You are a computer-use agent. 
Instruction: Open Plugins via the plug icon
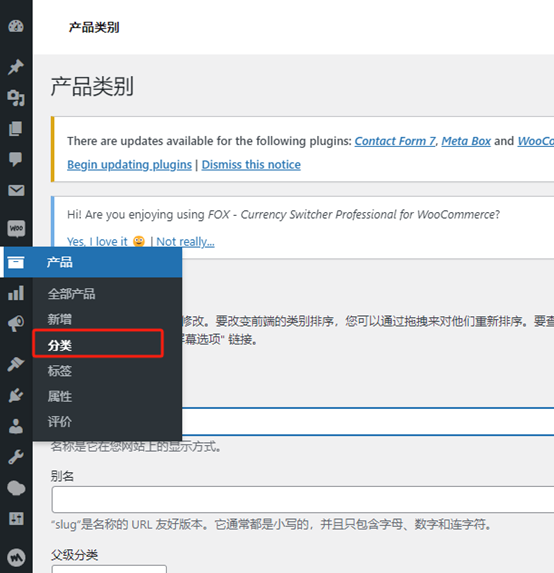[x=16, y=395]
